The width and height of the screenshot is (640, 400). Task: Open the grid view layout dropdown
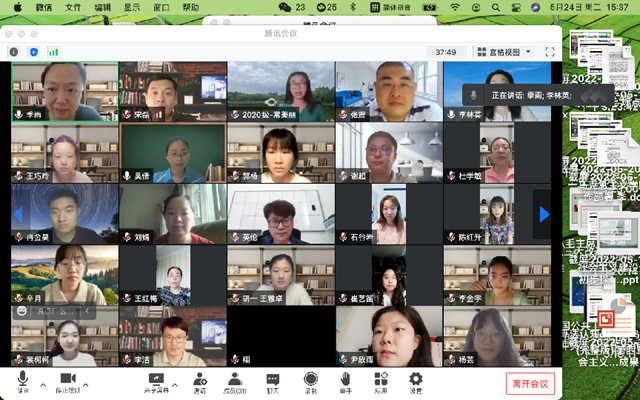pyautogui.click(x=504, y=51)
